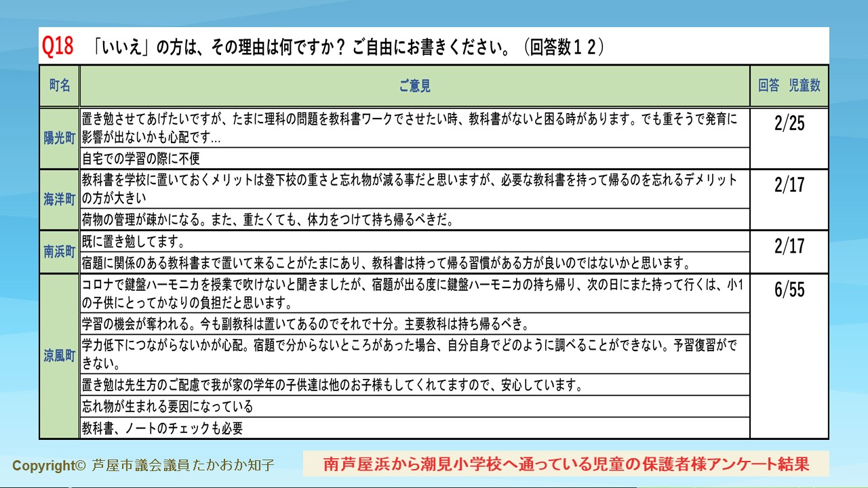Select the 海洋町 town cell

pyautogui.click(x=60, y=200)
